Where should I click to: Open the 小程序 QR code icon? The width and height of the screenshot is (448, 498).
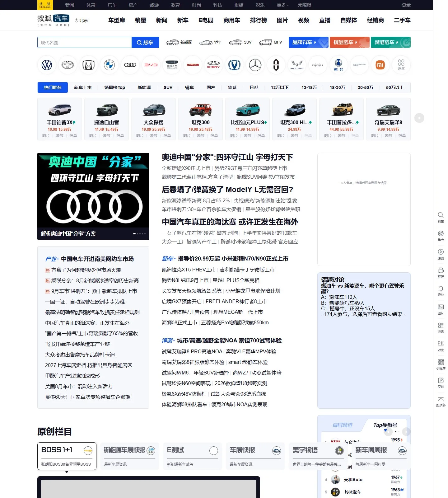[441, 364]
